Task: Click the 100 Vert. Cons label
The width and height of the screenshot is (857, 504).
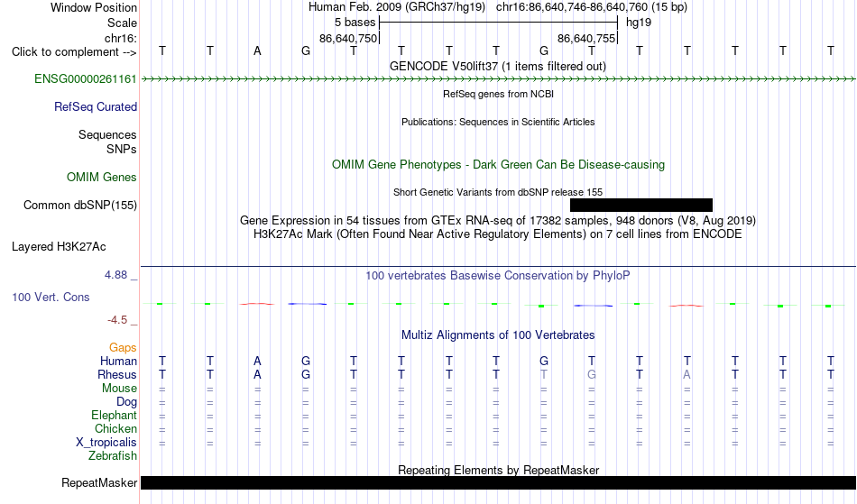Action: coord(51,297)
